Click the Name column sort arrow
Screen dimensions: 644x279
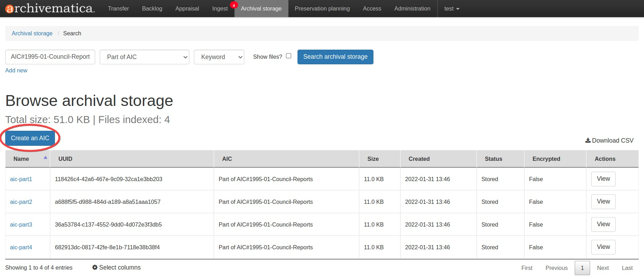click(x=45, y=158)
